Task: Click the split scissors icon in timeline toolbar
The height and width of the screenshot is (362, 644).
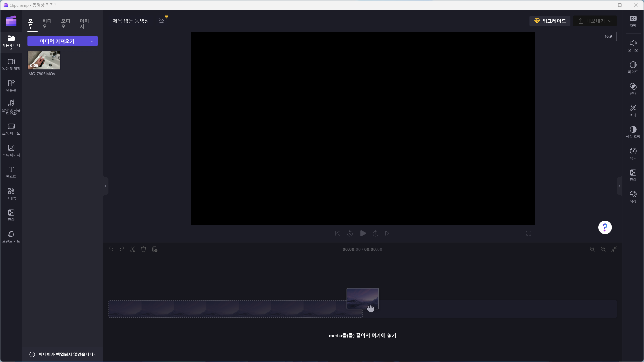Action: [x=133, y=249]
